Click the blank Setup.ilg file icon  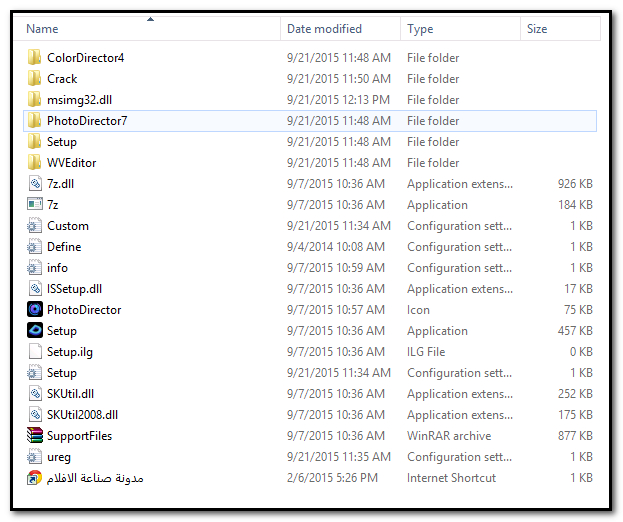[x=35, y=352]
